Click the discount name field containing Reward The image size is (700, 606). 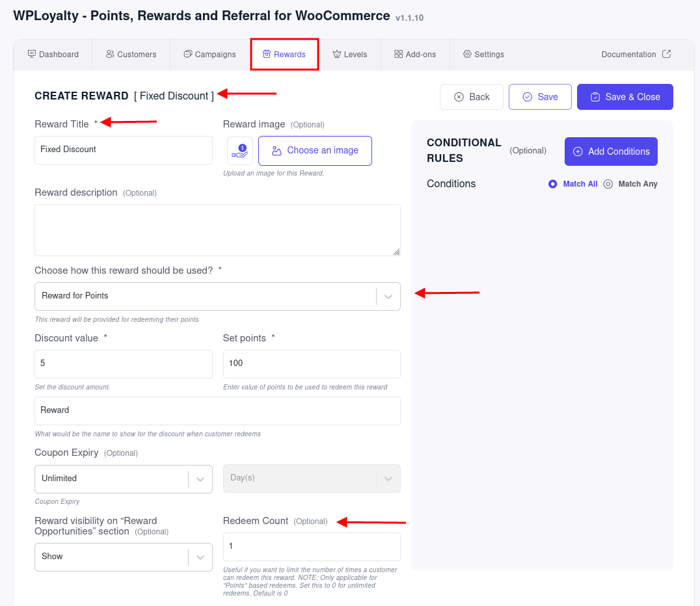point(217,410)
